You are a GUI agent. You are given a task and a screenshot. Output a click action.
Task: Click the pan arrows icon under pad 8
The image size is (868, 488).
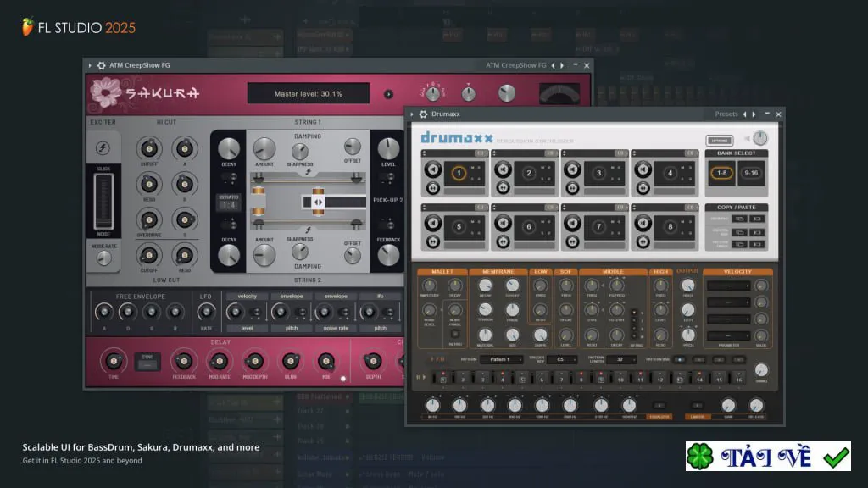tap(643, 241)
